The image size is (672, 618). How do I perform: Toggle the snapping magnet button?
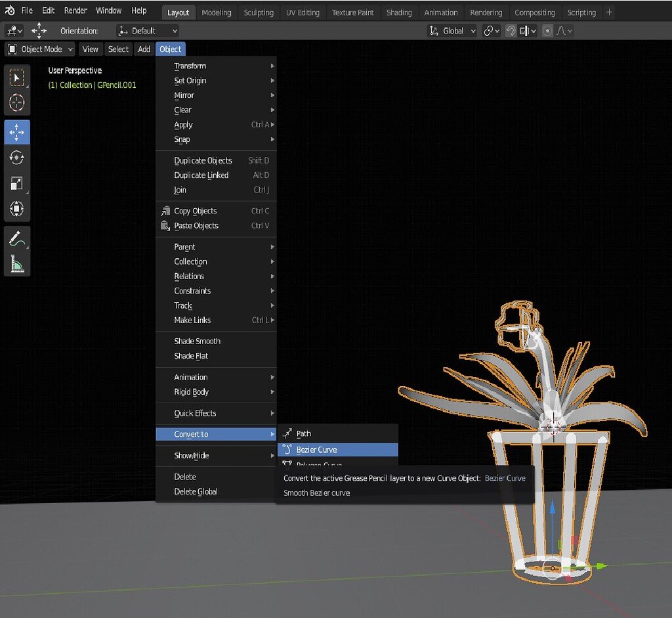click(x=511, y=31)
